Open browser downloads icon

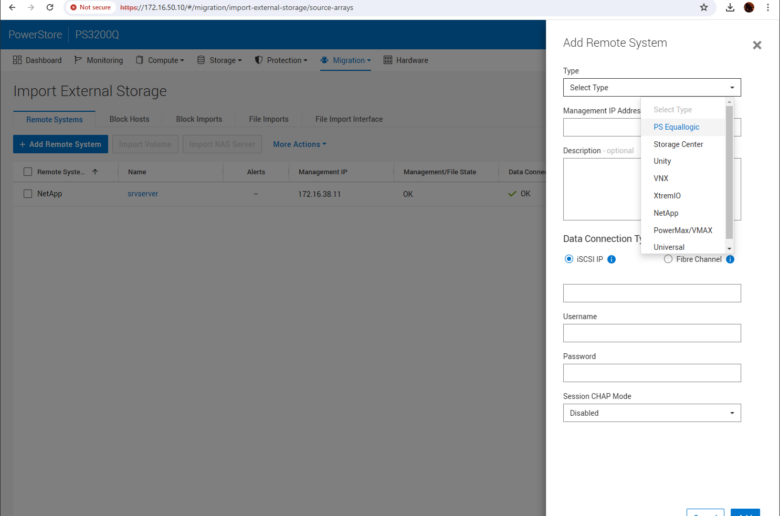[x=730, y=7]
